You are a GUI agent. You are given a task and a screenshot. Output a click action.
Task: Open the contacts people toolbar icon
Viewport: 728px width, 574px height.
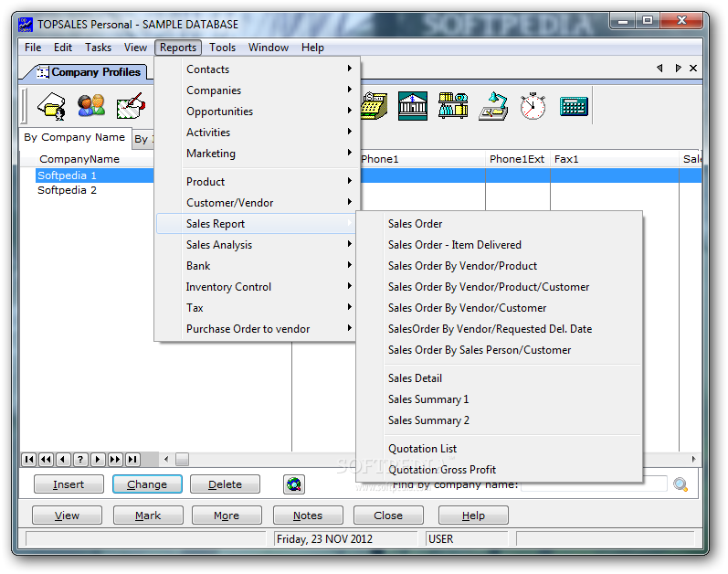click(x=91, y=105)
